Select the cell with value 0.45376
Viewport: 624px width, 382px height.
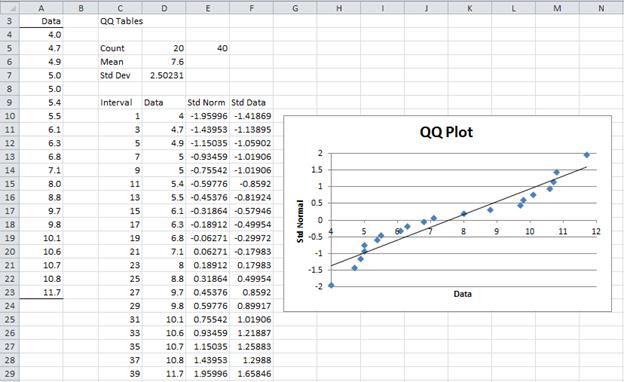pyautogui.click(x=208, y=292)
